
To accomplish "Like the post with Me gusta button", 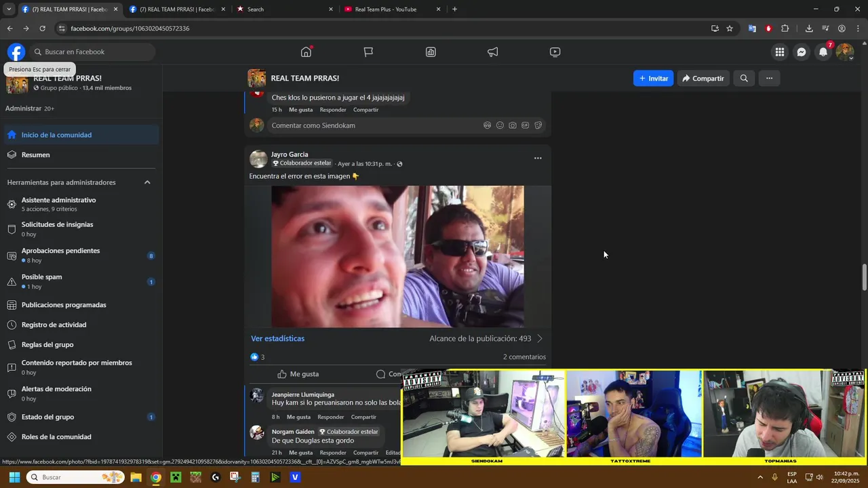I will [x=298, y=374].
